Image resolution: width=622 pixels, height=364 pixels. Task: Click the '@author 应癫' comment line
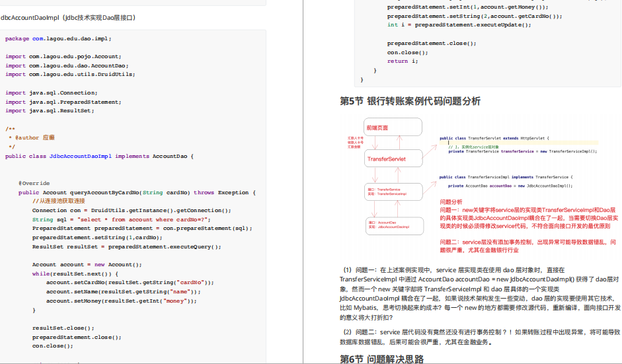[x=32, y=137]
